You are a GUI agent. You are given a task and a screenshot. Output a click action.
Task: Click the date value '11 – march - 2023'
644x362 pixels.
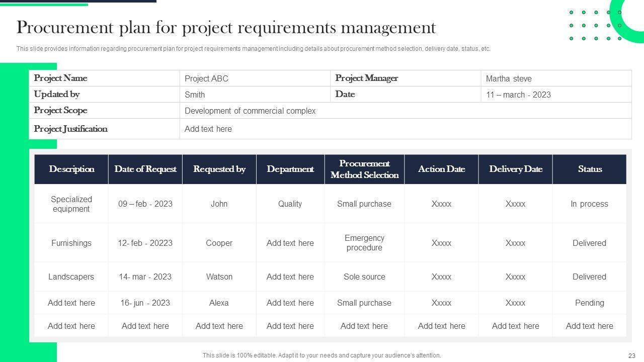pos(518,95)
